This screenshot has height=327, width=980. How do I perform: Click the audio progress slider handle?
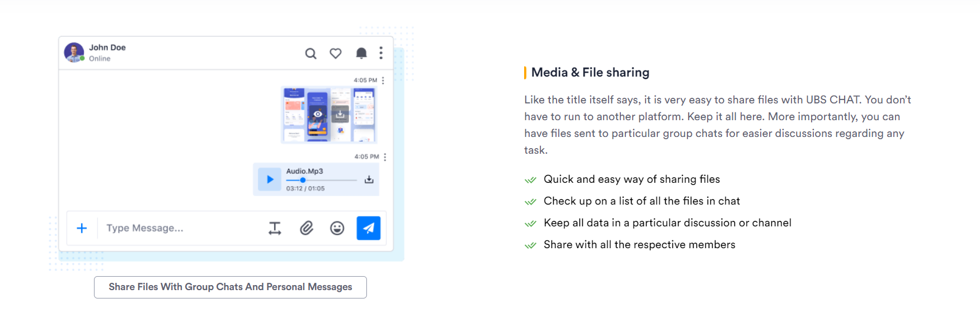tap(303, 180)
